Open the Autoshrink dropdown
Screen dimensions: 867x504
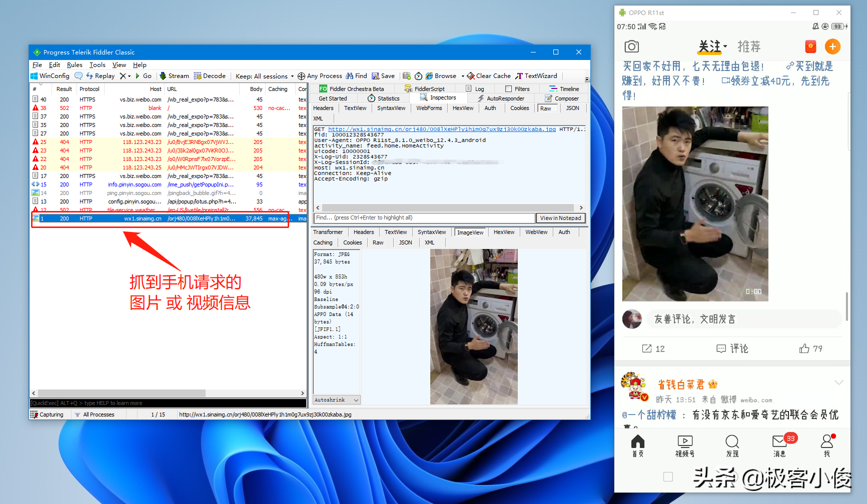[356, 399]
